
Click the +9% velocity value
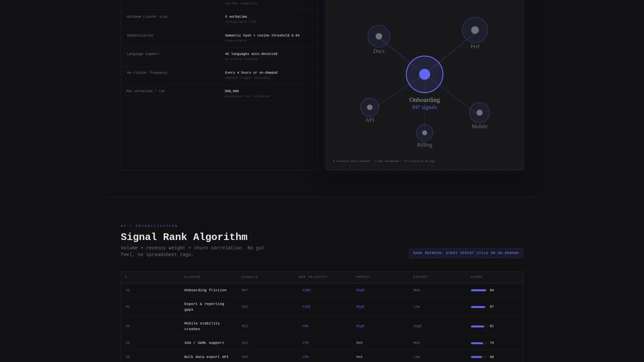(x=305, y=326)
